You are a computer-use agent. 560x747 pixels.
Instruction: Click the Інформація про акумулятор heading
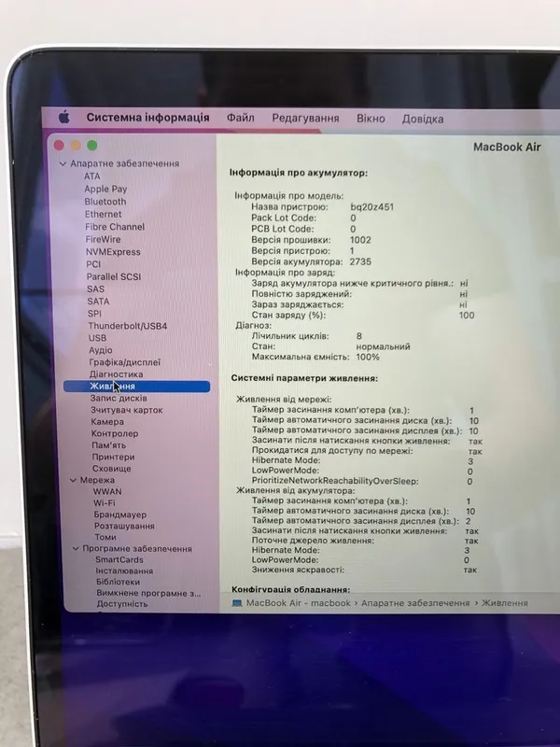pyautogui.click(x=299, y=173)
